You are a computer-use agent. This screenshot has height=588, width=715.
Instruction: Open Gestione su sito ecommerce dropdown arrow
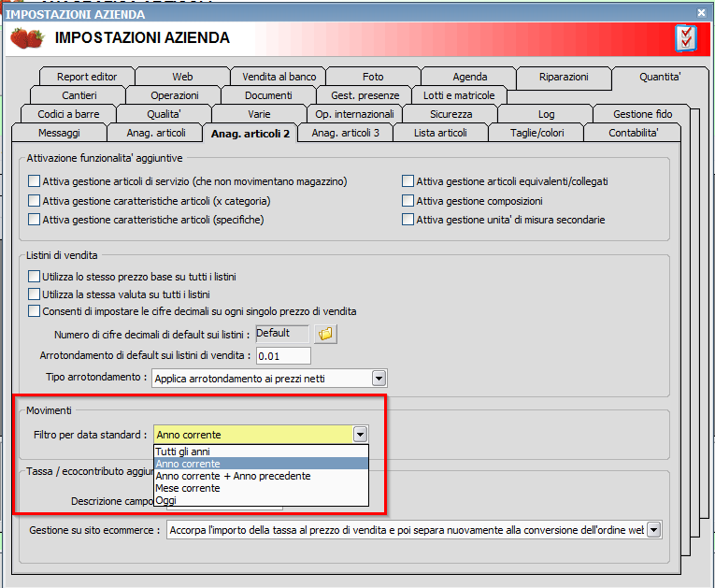[654, 530]
